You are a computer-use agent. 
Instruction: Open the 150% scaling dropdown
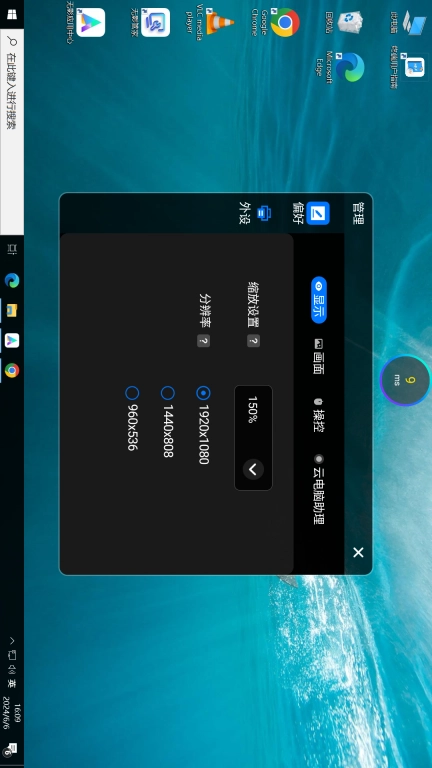click(x=253, y=437)
